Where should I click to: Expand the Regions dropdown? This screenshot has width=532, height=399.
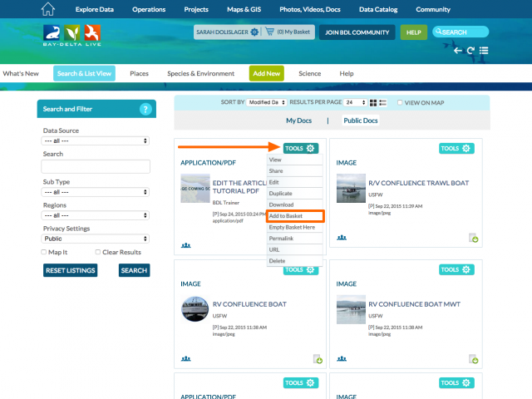tap(96, 214)
